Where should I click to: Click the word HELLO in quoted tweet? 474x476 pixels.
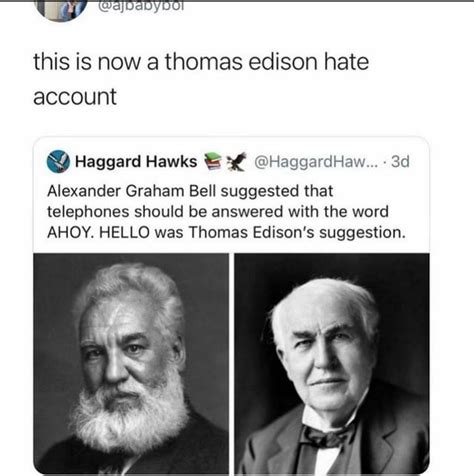pyautogui.click(x=124, y=233)
